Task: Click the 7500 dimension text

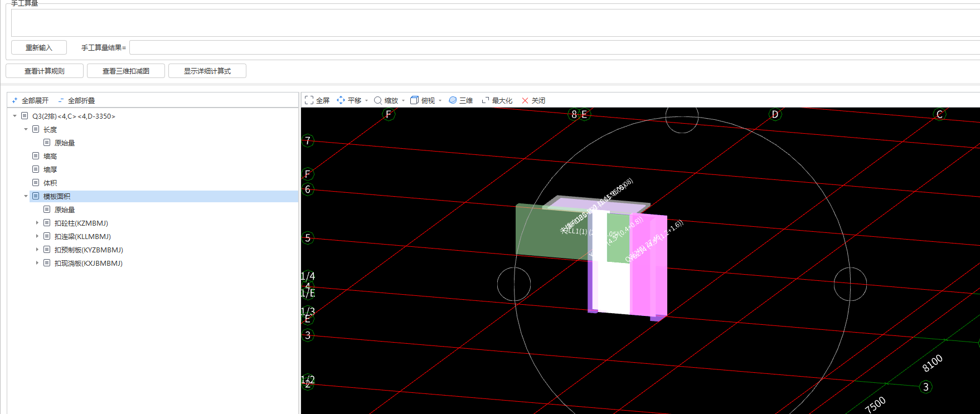Action: [875, 405]
